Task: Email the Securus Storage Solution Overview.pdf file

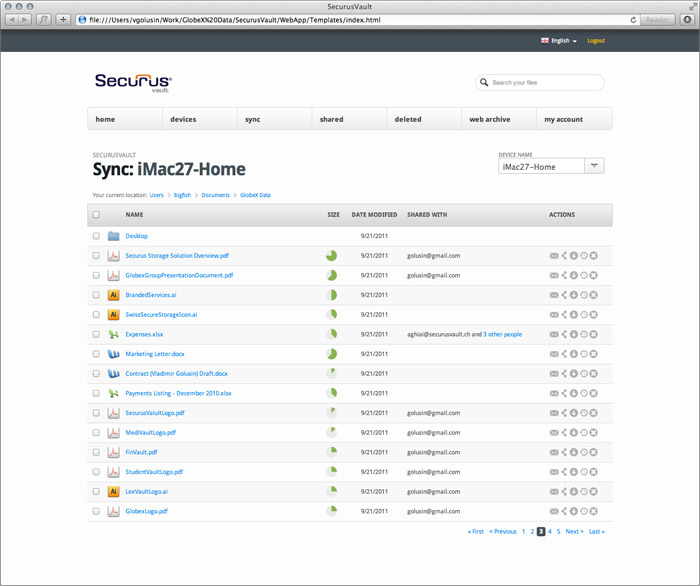Action: point(554,256)
